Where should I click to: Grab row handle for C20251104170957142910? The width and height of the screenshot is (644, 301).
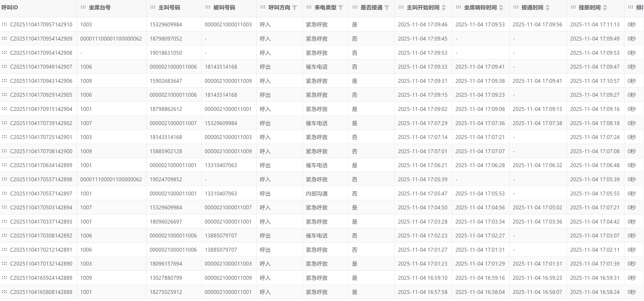point(4,24)
